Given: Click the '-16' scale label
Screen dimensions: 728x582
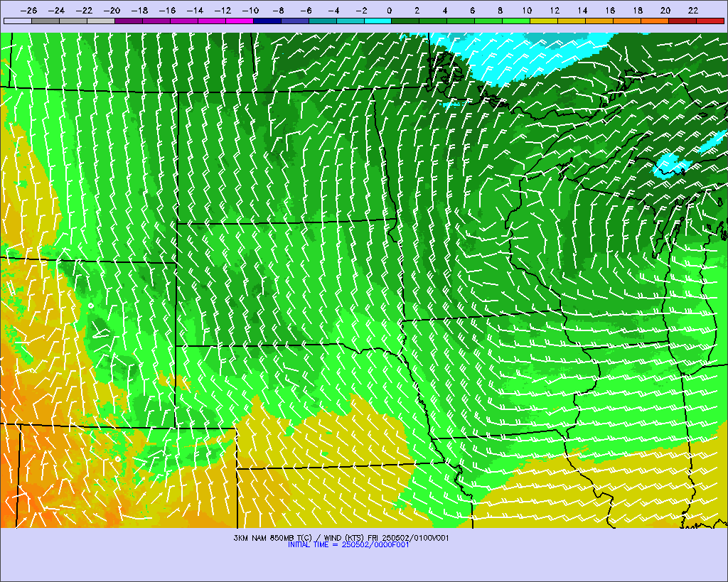Looking at the screenshot, I should point(168,11).
